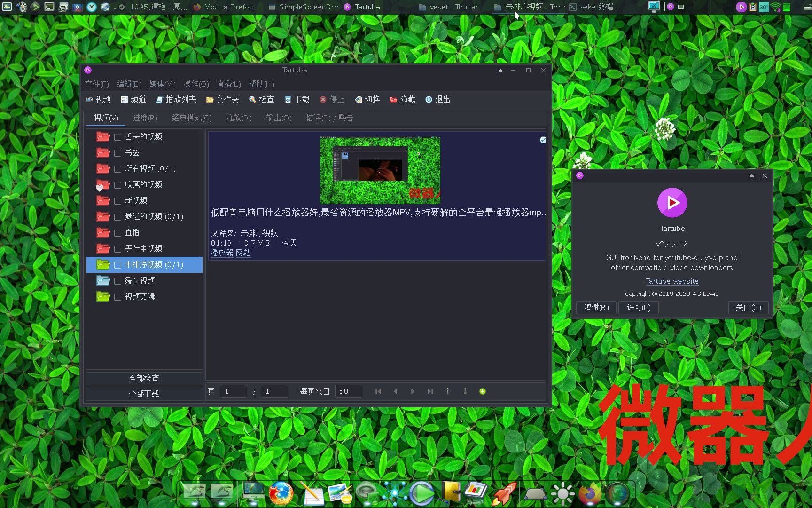Click the Tartube logo in the About dialog

pyautogui.click(x=672, y=203)
